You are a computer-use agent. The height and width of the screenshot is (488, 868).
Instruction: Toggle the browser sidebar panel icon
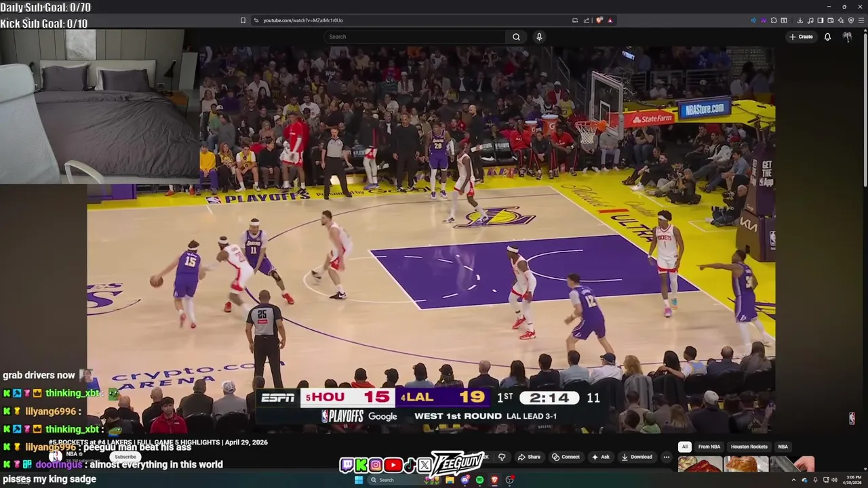pyautogui.click(x=821, y=20)
